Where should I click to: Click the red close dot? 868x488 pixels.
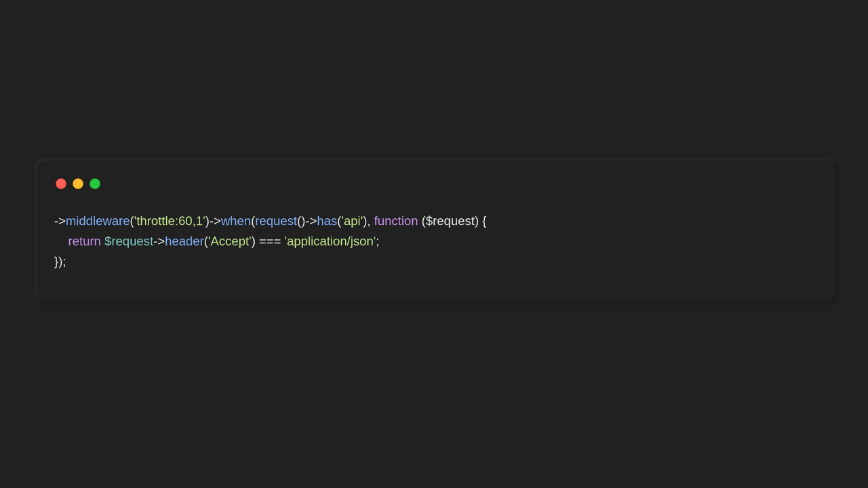click(x=61, y=184)
